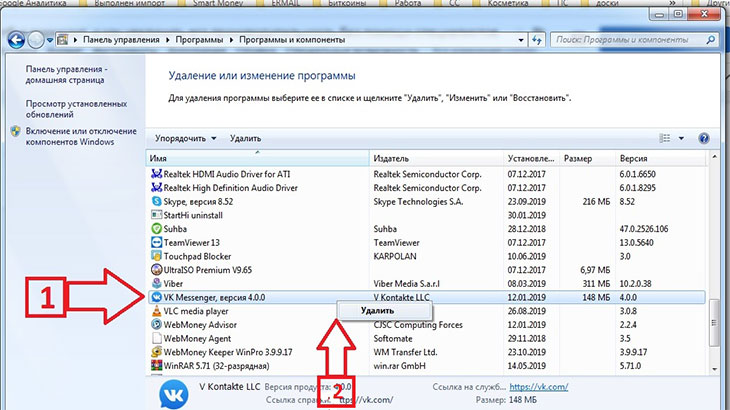The height and width of the screenshot is (410, 730).
Task: Click the VK Messenger row icon
Action: pyautogui.click(x=156, y=297)
